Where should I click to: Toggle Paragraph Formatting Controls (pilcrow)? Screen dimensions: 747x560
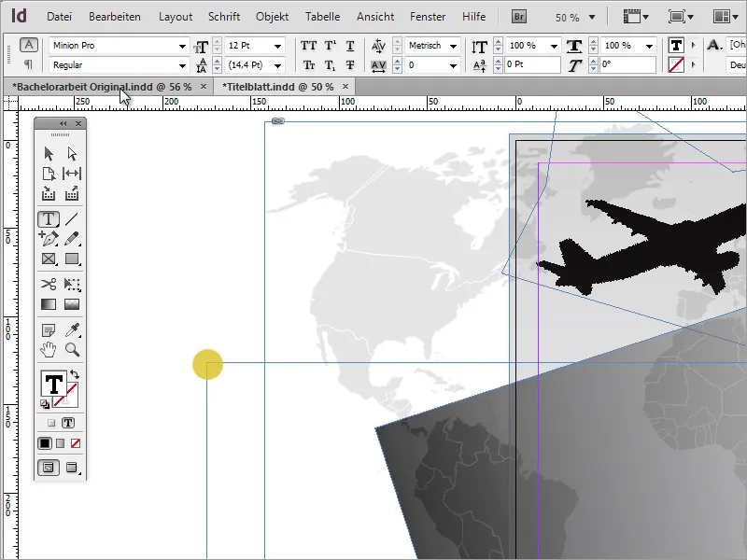[x=29, y=63]
